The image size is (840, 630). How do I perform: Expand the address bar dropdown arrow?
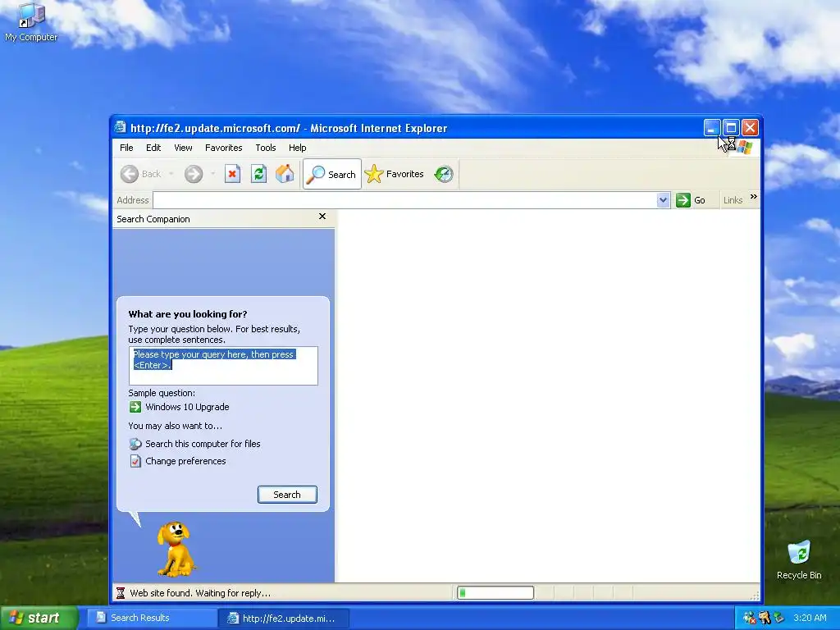click(x=663, y=200)
